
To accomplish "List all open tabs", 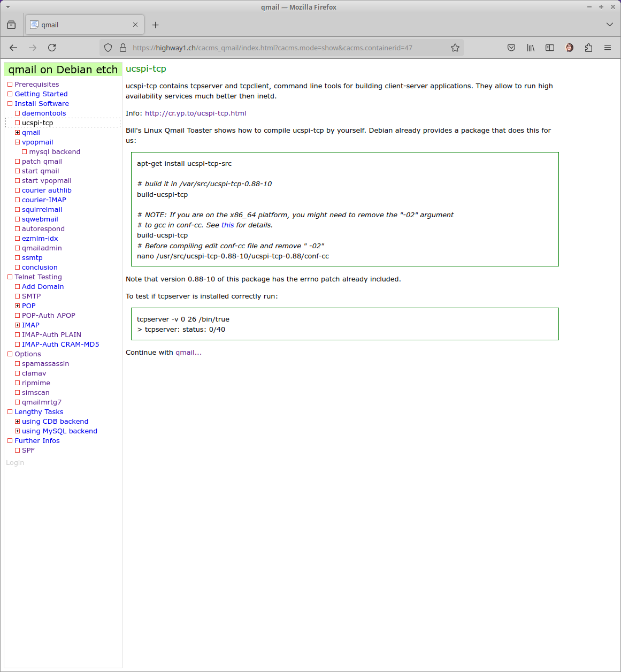I will [610, 25].
